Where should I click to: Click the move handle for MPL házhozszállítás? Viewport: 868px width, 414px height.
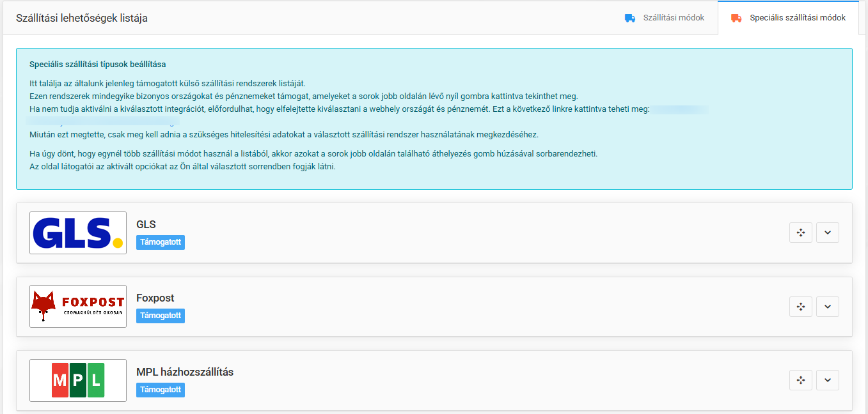800,380
